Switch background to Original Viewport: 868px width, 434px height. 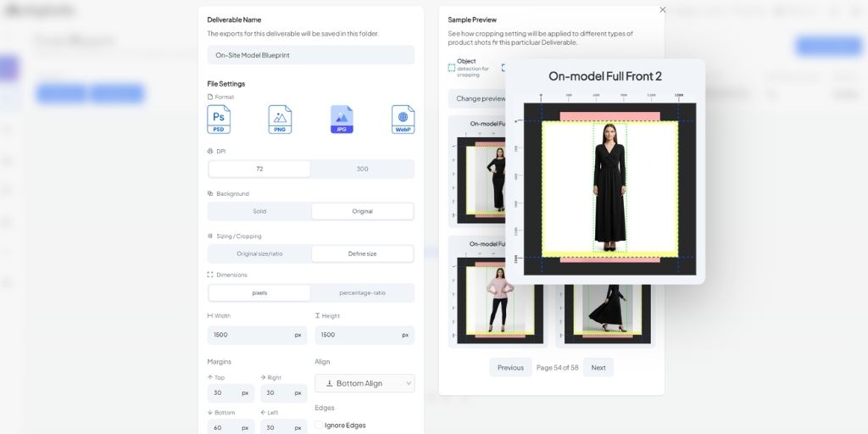point(362,211)
